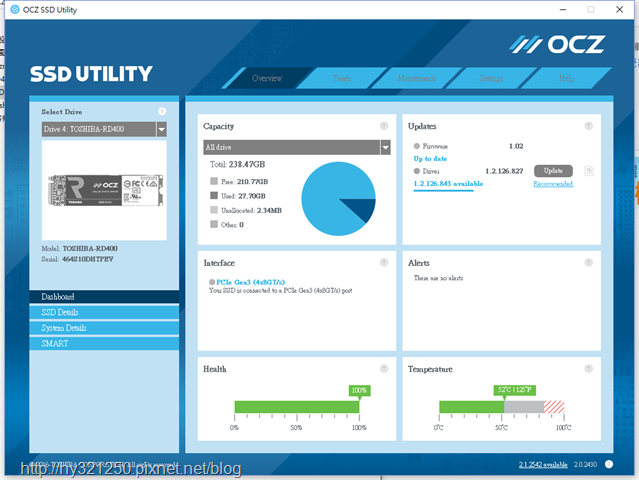Screen dimensions: 639x480
Task: Click the Driver status indicator dot
Action: pyautogui.click(x=416, y=171)
